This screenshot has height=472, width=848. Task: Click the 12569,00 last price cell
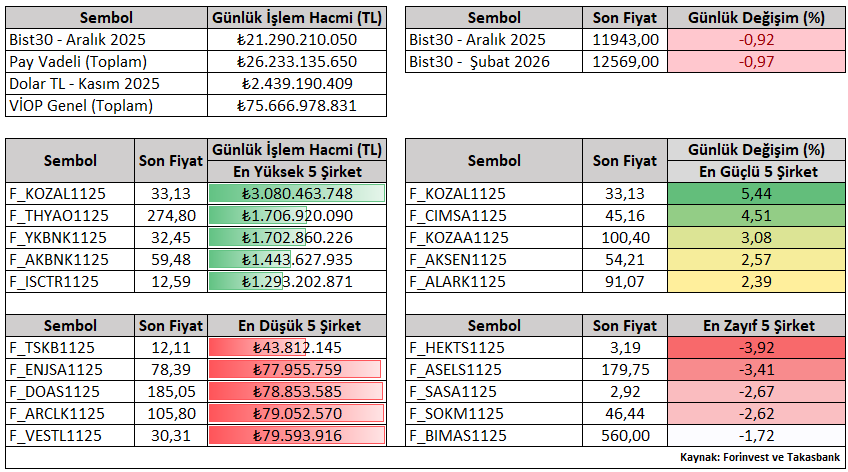[626, 62]
